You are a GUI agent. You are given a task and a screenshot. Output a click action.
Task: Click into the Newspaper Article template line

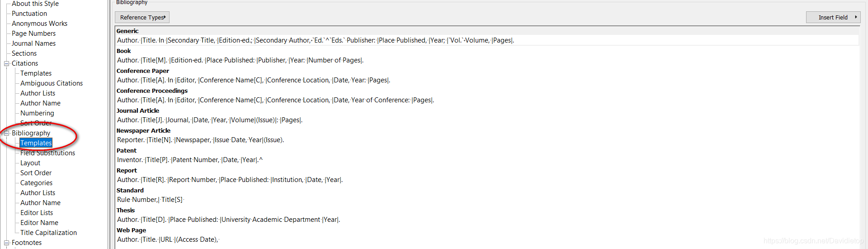point(200,140)
